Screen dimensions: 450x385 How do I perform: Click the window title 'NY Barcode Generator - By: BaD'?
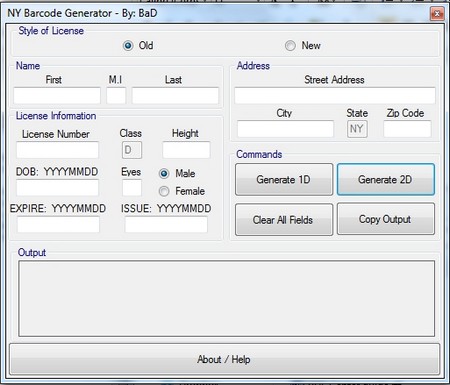point(82,13)
